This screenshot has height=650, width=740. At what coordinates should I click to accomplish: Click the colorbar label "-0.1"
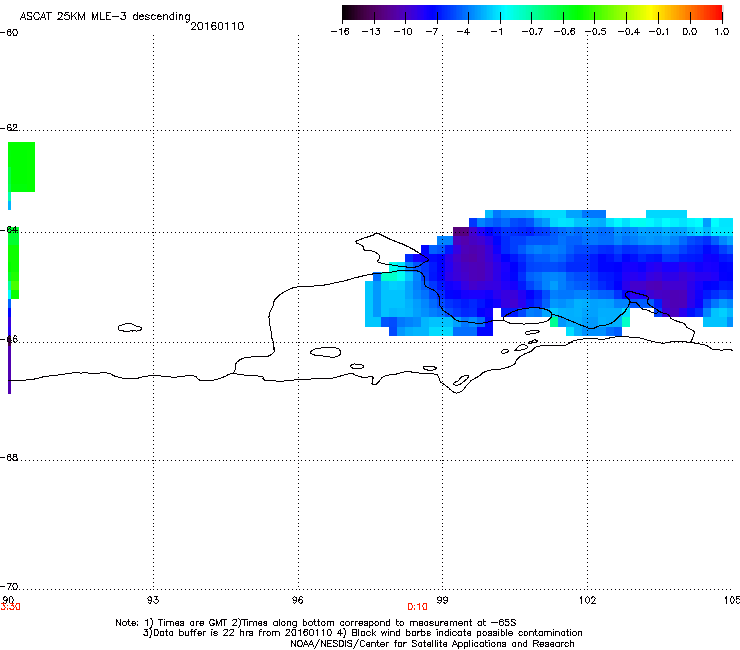(659, 32)
